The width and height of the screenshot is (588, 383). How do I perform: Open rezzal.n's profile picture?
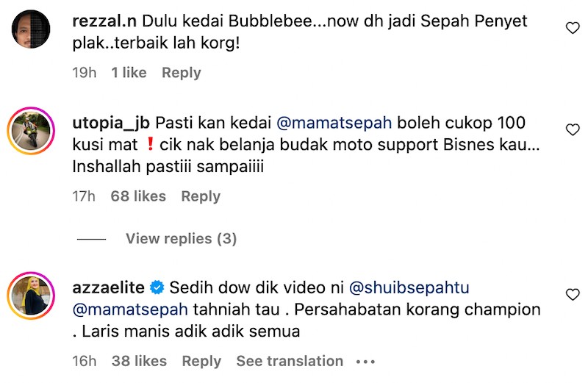(x=30, y=30)
